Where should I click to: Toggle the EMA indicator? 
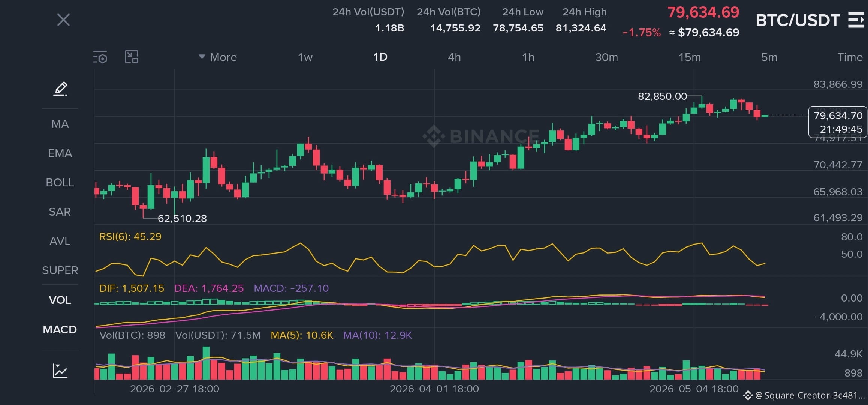60,153
